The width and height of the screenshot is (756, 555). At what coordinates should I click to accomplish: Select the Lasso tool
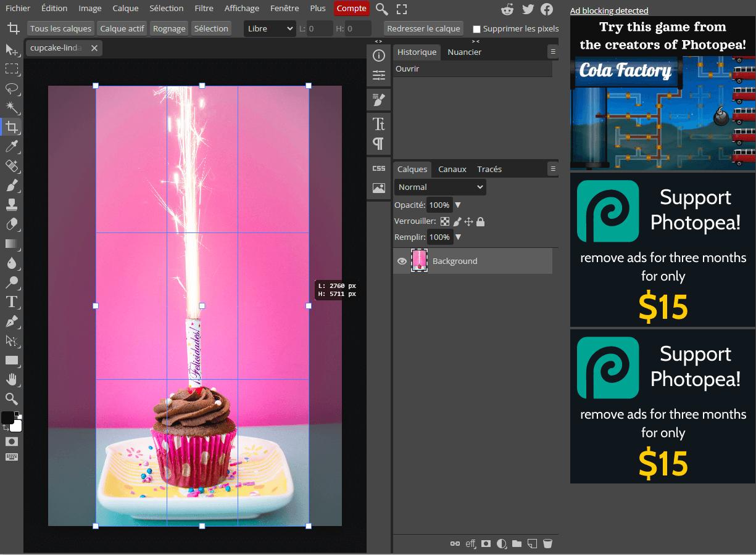tap(12, 88)
